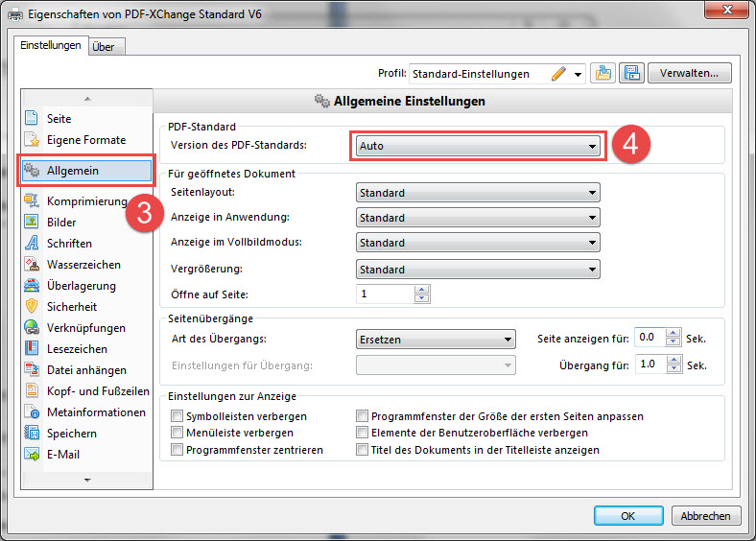756x541 pixels.
Task: Increase Öffne auf Seite spinner value
Action: pos(422,290)
